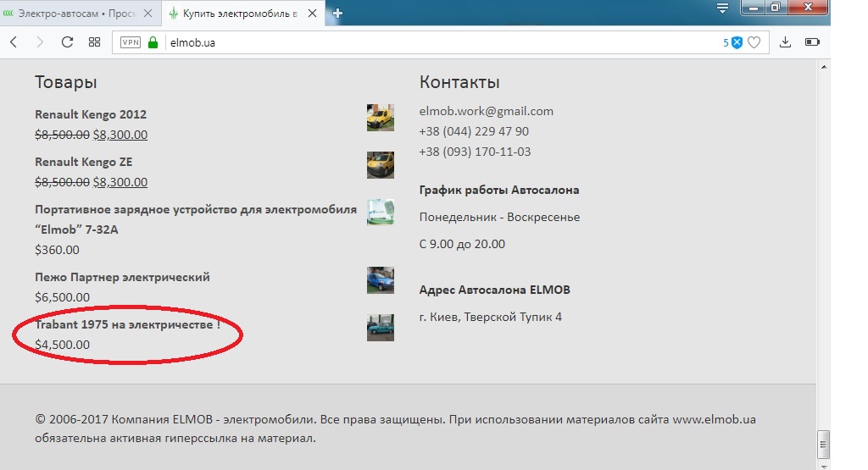This screenshot has height=470, width=868.
Task: Toggle the VPN badge in address bar
Action: click(x=131, y=42)
